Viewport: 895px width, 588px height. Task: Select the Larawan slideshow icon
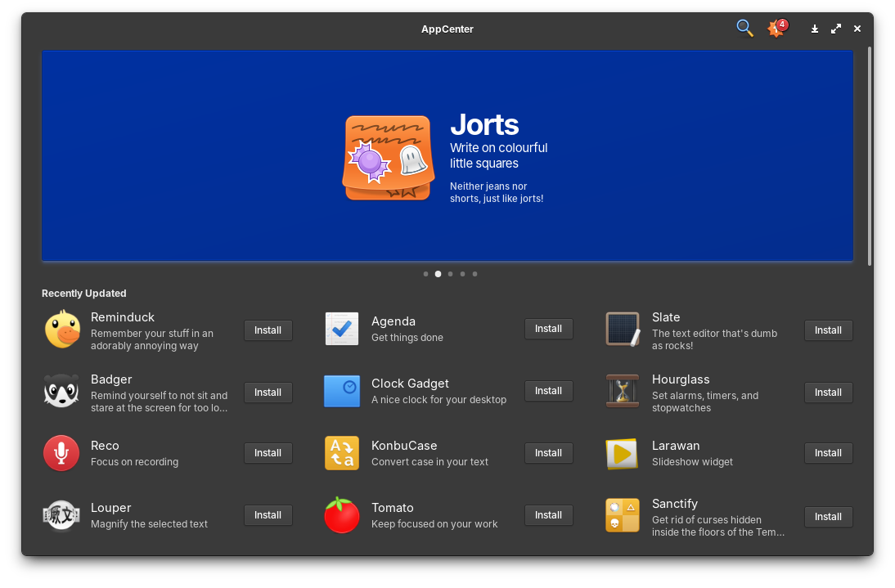click(622, 453)
